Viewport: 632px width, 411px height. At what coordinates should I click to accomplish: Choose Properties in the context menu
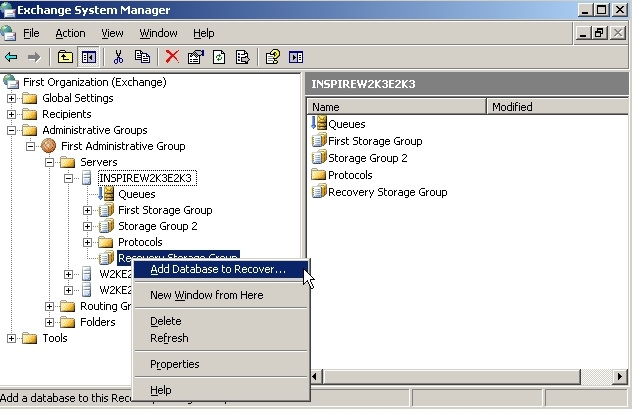pos(221,364)
